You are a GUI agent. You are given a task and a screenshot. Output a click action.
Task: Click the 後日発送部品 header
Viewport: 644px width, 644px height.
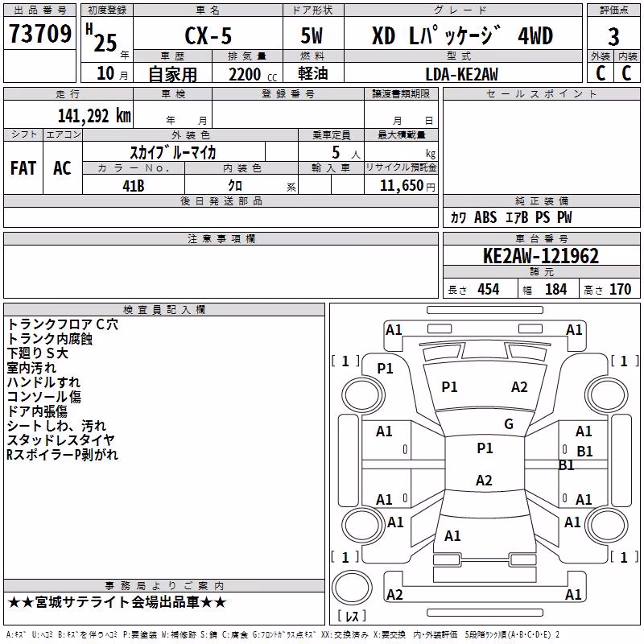click(221, 200)
